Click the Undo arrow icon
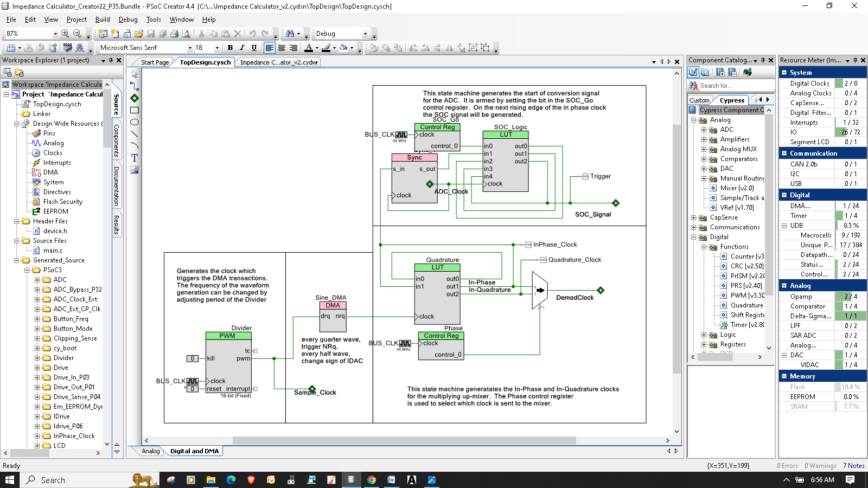 click(x=253, y=34)
